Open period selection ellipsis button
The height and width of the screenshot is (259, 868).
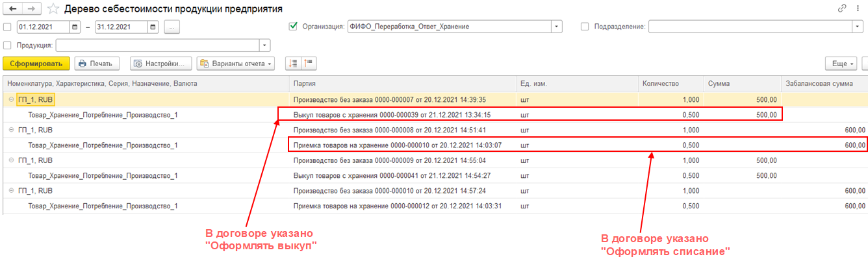click(x=172, y=27)
